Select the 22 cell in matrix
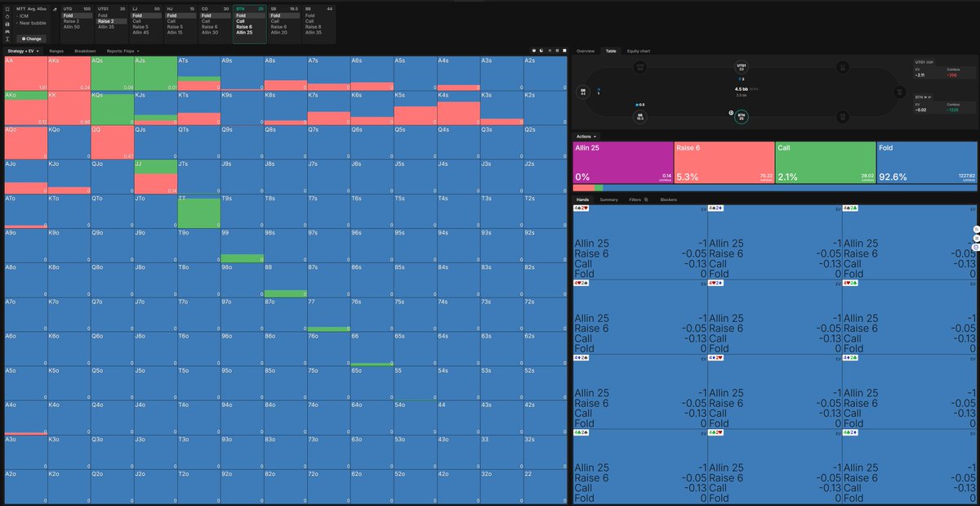 (546, 486)
